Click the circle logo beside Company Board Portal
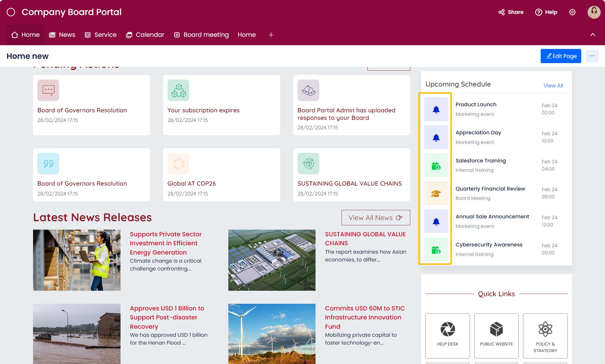The width and height of the screenshot is (605, 364). tap(11, 12)
